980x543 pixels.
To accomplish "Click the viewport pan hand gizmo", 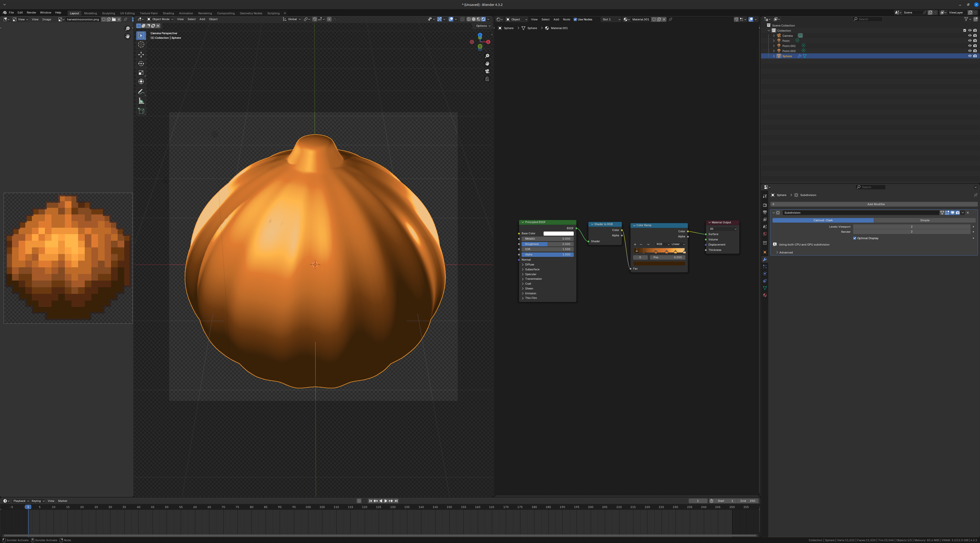I will click(487, 64).
